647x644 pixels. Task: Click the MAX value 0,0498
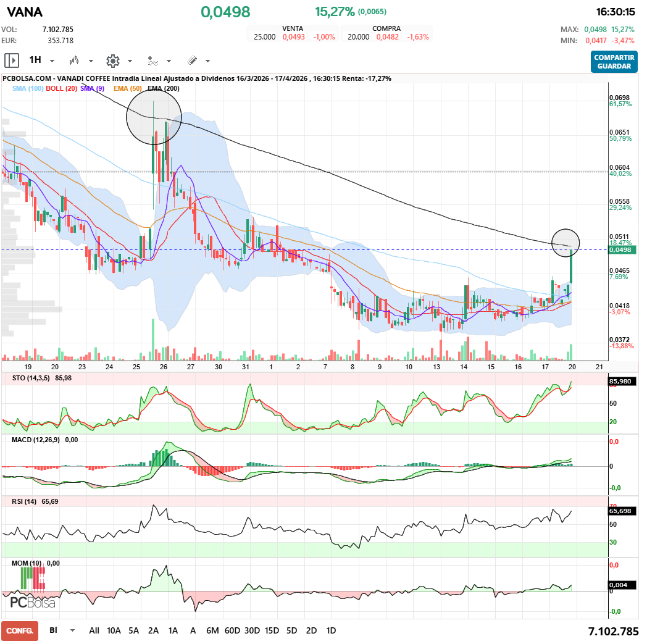pos(595,29)
